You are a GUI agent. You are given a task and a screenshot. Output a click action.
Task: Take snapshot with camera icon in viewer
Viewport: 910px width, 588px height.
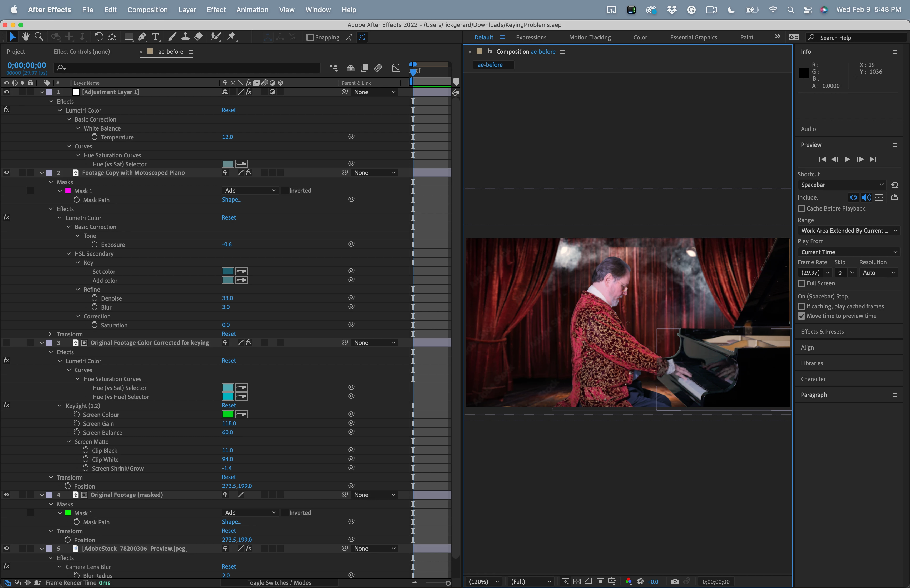coord(675,581)
